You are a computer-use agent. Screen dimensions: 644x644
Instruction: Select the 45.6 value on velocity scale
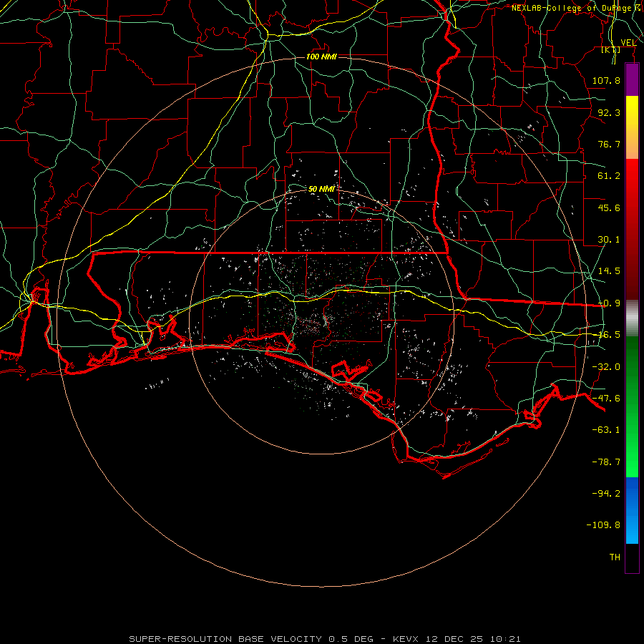pyautogui.click(x=609, y=208)
